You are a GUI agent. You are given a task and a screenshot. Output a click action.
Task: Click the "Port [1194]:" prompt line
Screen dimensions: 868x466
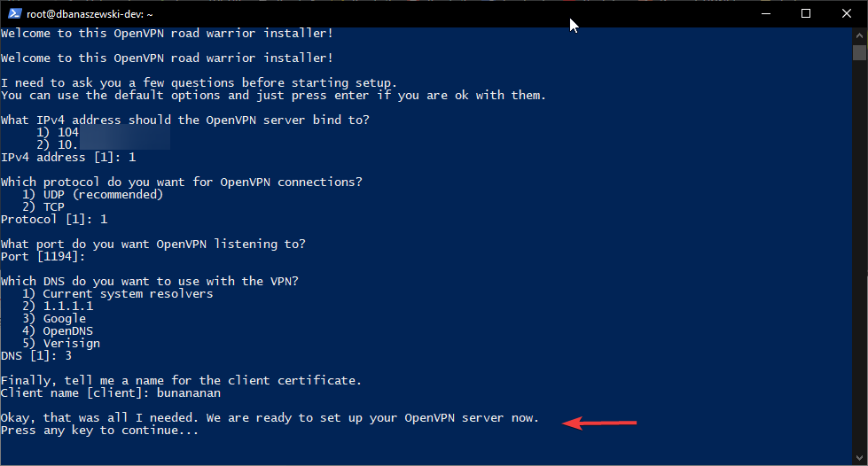pos(43,257)
